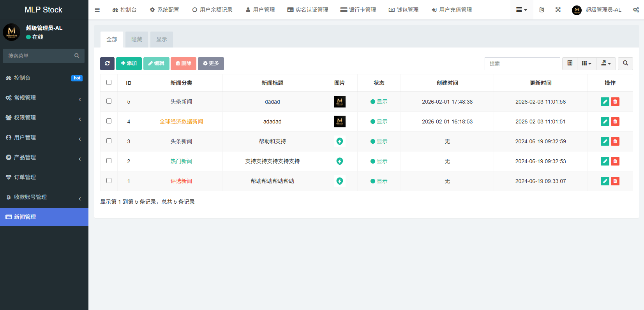This screenshot has height=310, width=644.
Task: Select the checkbox for row ID 1
Action: [109, 181]
